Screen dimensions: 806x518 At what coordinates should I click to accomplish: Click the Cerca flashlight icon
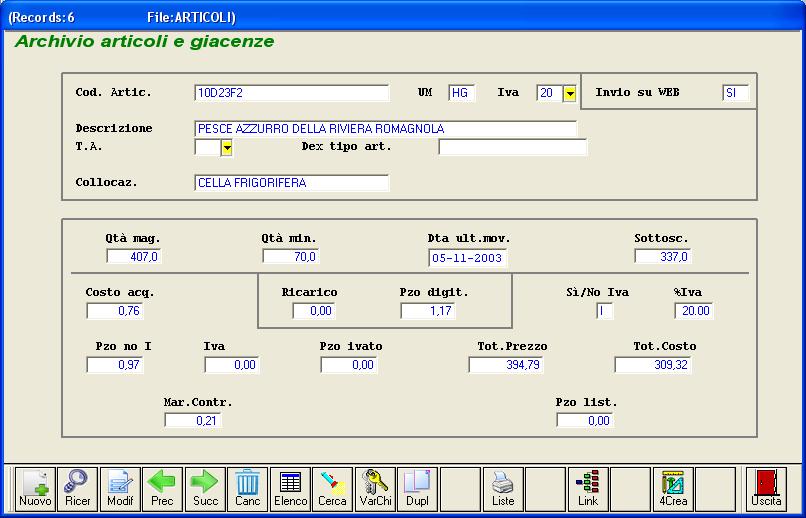pos(333,489)
